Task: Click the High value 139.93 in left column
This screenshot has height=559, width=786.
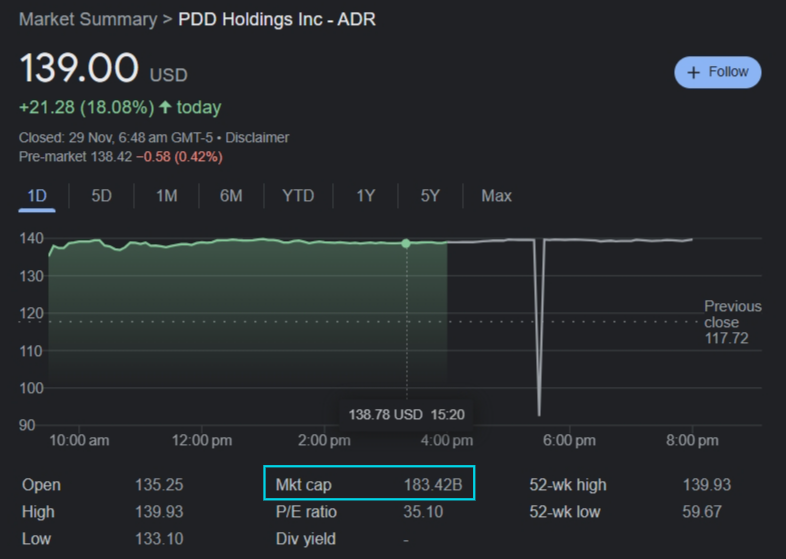Action: [159, 512]
